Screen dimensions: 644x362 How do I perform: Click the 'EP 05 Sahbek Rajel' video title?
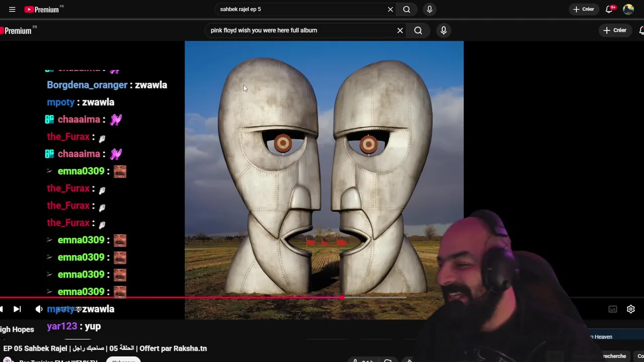105,348
